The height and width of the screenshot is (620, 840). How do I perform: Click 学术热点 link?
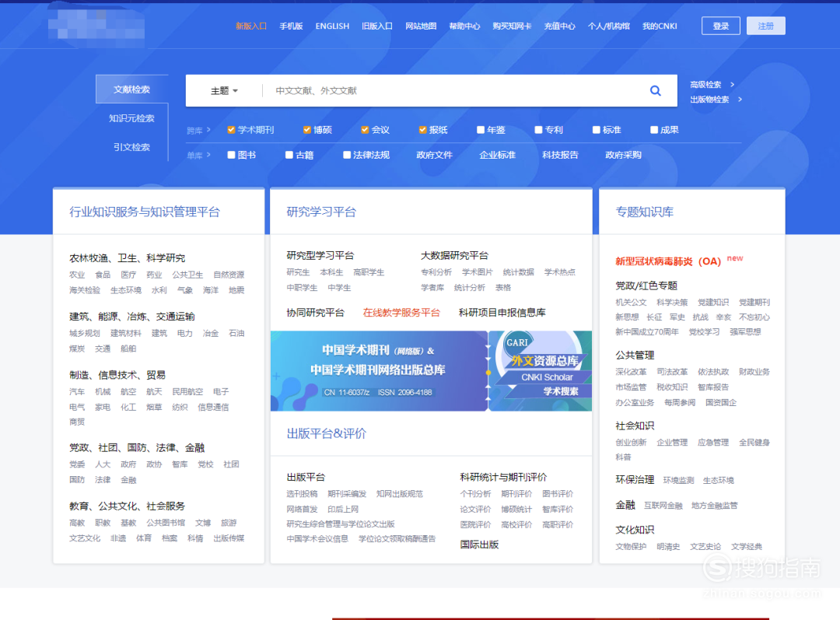(560, 271)
